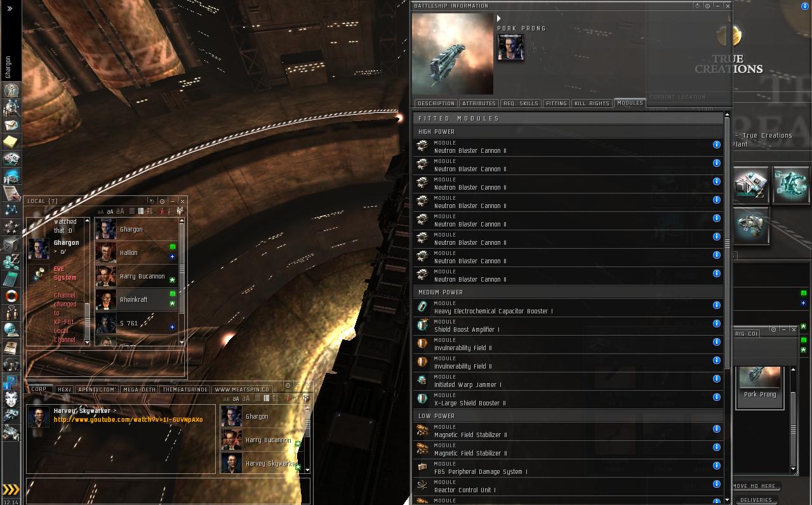Select middle list display mode in Corp chat
The width and height of the screenshot is (812, 505).
pos(267,398)
